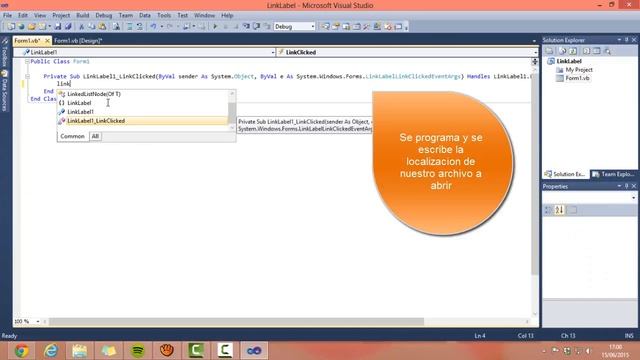Screen dimensions: 640x360
Task: Select My Project in Solution Explorer
Action: pos(579,70)
